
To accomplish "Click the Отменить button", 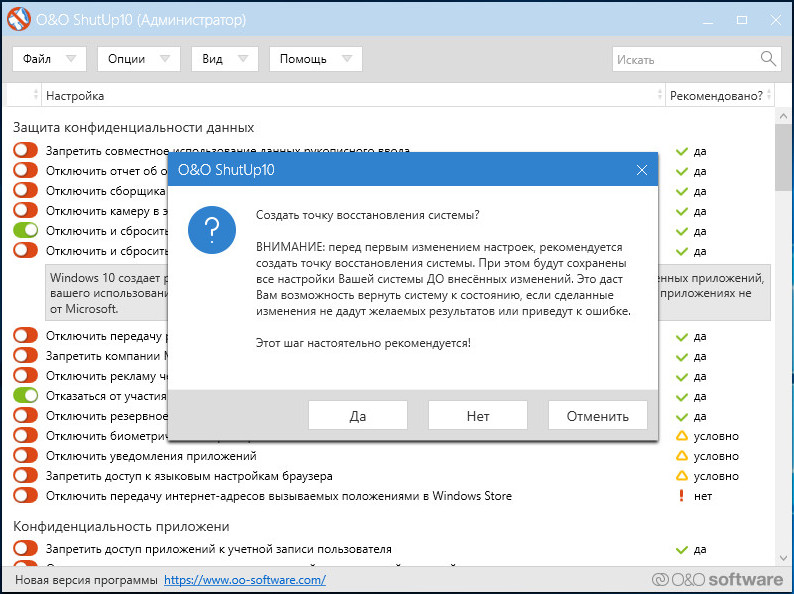I will coord(598,416).
